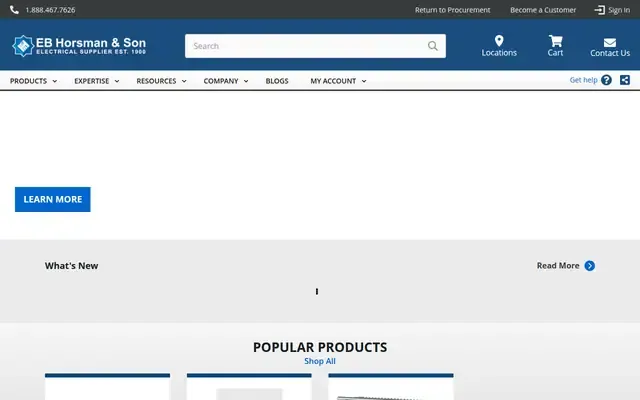Viewport: 640px width, 400px height.
Task: Click the Get help link
Action: tap(583, 80)
